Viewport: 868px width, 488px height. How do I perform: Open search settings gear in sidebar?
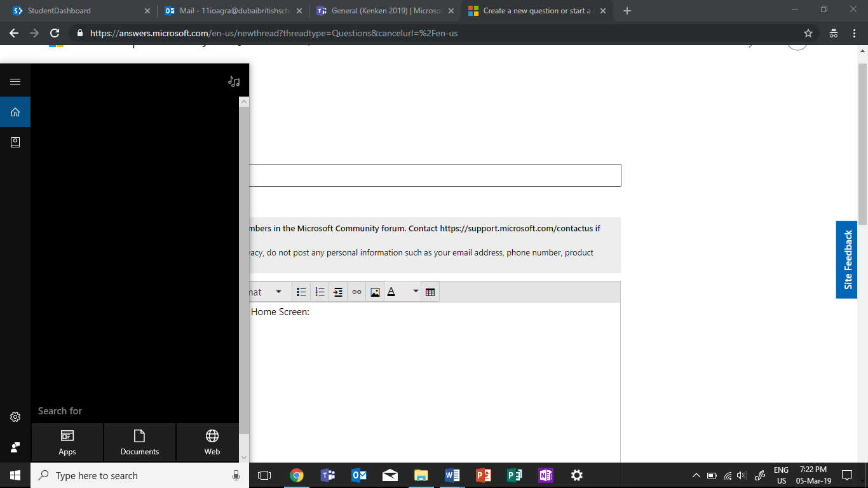[15, 417]
